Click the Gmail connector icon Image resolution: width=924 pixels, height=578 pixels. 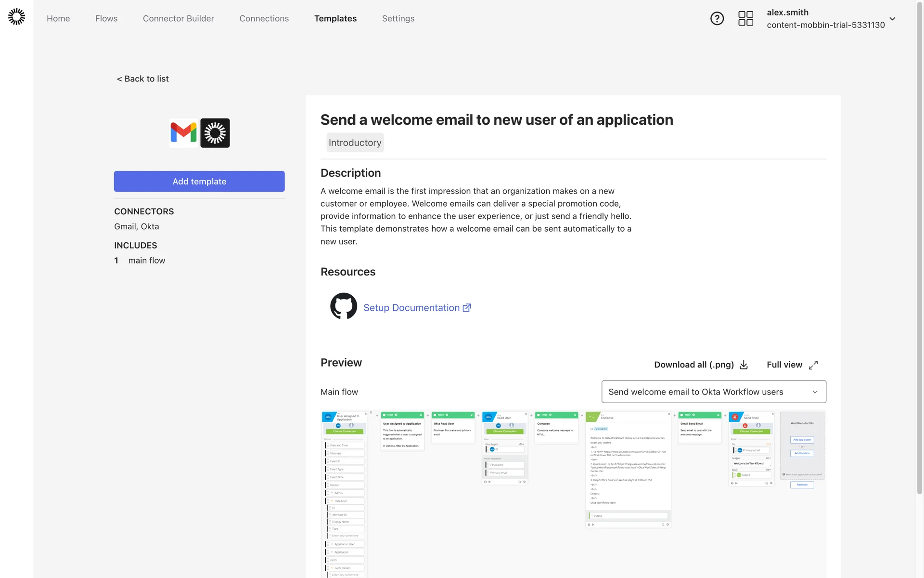point(183,133)
